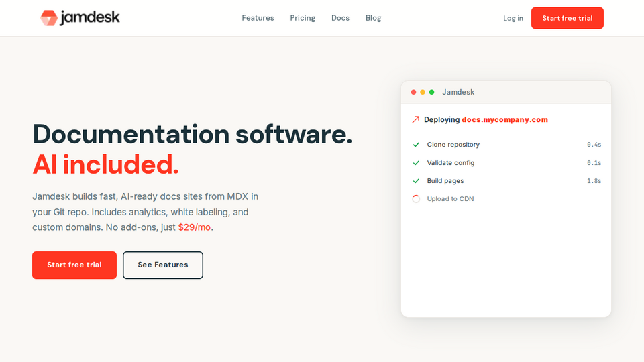Click the spinner beside Upload to CDN
Image resolution: width=644 pixels, height=362 pixels.
[x=416, y=199]
